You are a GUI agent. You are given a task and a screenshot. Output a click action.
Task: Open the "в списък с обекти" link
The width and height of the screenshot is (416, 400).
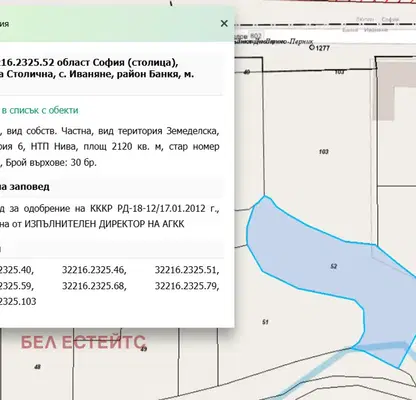(x=39, y=110)
